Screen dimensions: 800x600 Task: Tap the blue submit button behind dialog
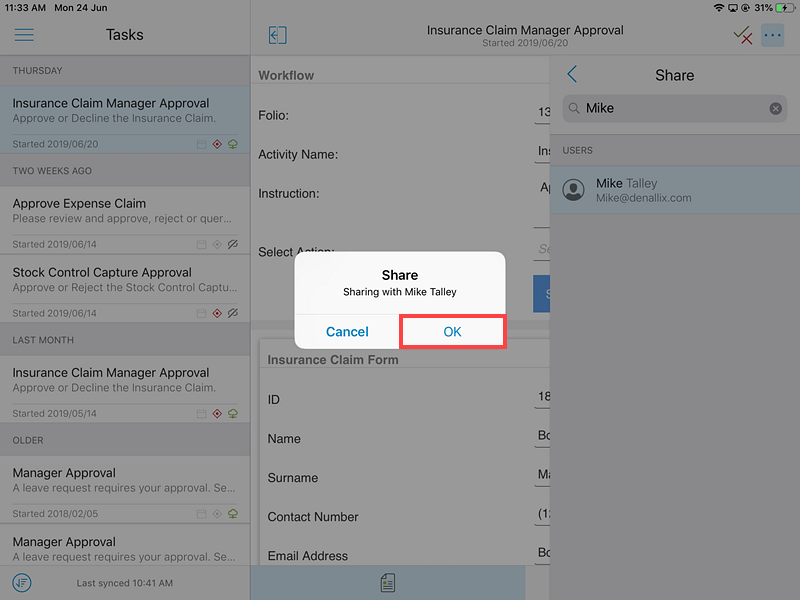[541, 293]
